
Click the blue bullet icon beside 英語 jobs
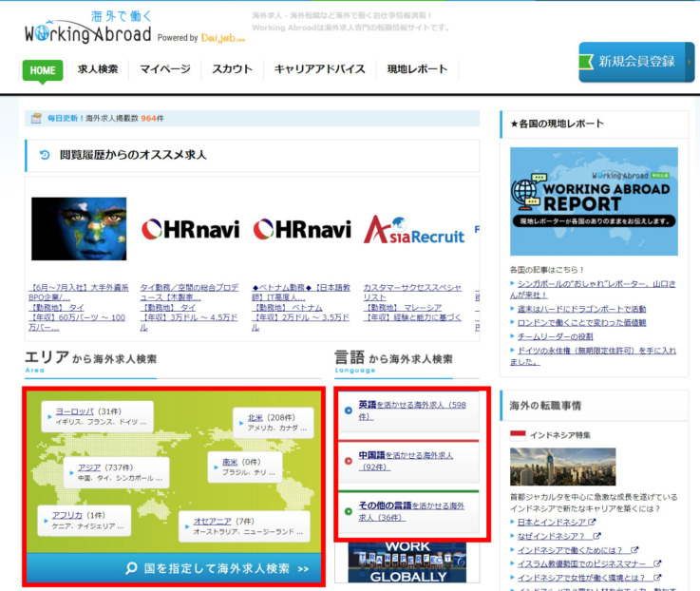349,410
